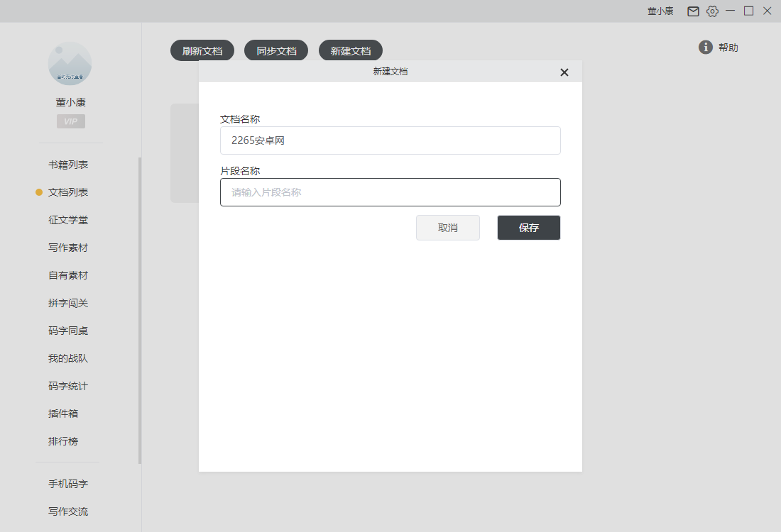Open 拼字闯关 from the sidebar
Image resolution: width=781 pixels, height=532 pixels.
click(67, 302)
